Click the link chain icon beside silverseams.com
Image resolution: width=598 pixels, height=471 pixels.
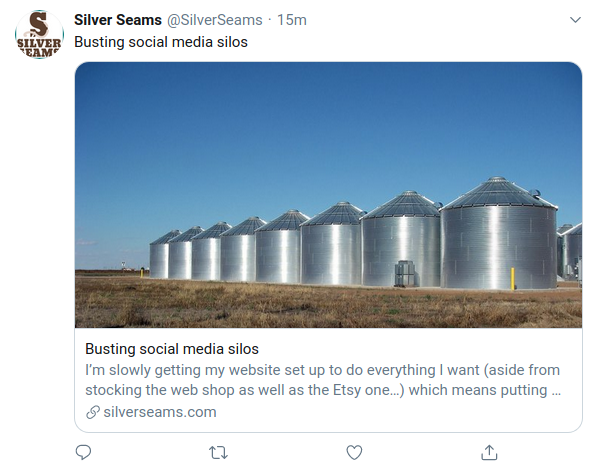coord(93,412)
